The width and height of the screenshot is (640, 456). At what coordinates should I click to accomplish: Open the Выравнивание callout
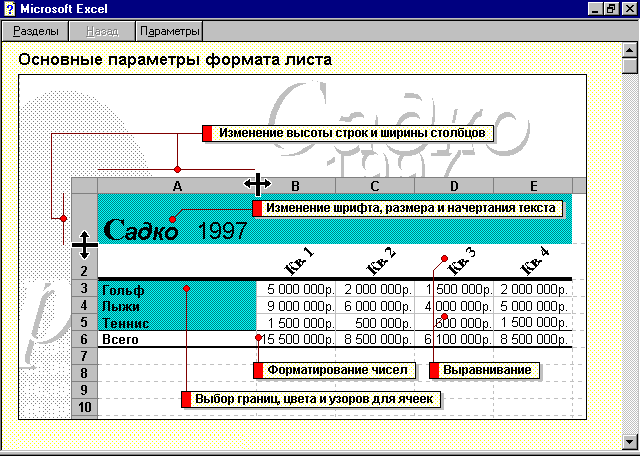[484, 370]
